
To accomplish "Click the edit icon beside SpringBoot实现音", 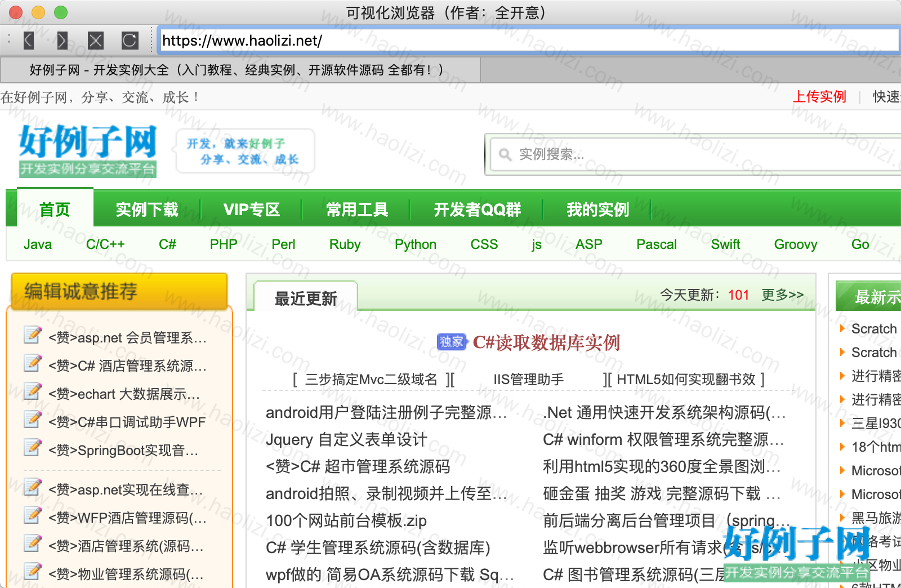I will [x=33, y=448].
